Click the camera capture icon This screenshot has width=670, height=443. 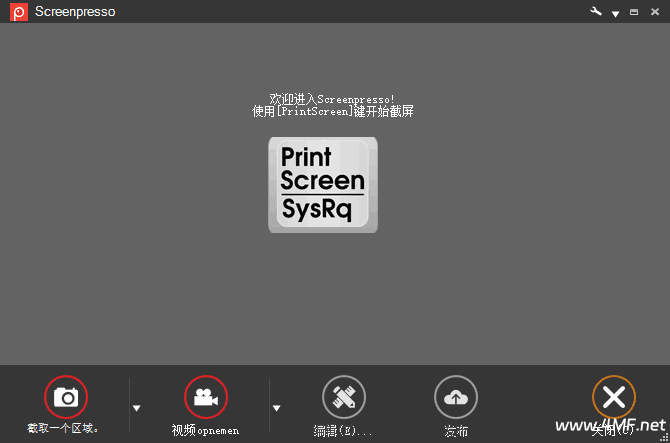coord(66,397)
